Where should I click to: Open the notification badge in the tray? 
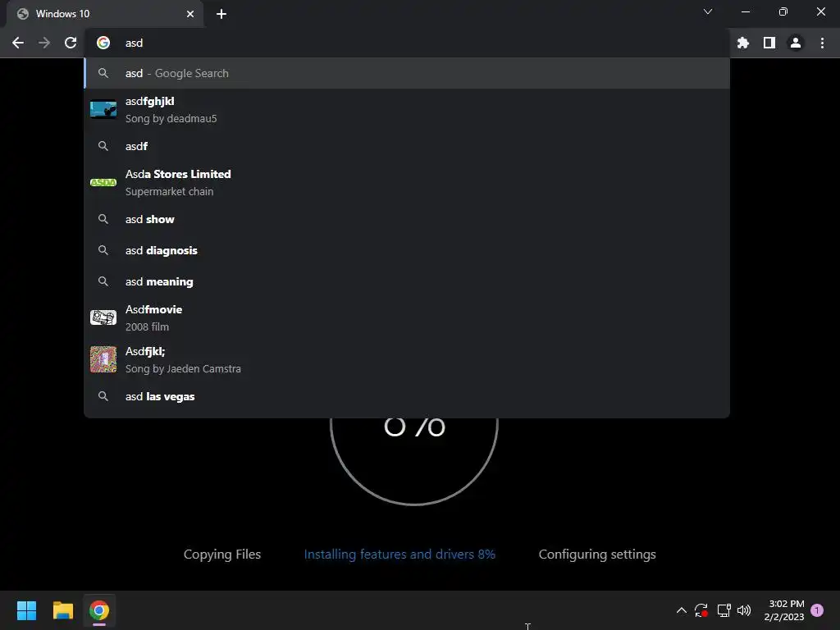(x=817, y=610)
